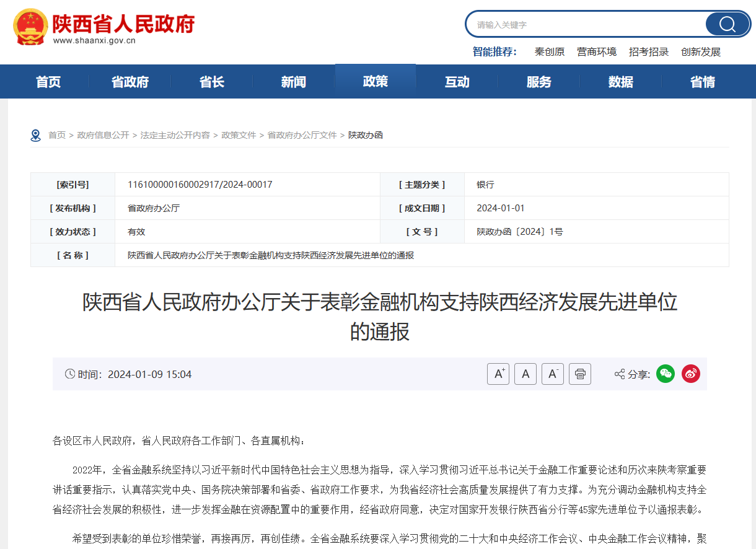Switch to the 政策 navigation tab
The height and width of the screenshot is (549, 756).
(x=375, y=81)
